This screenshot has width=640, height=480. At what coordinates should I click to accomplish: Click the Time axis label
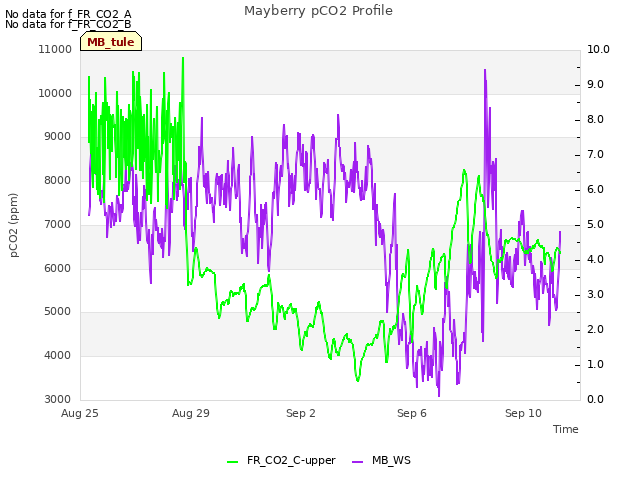(x=566, y=429)
